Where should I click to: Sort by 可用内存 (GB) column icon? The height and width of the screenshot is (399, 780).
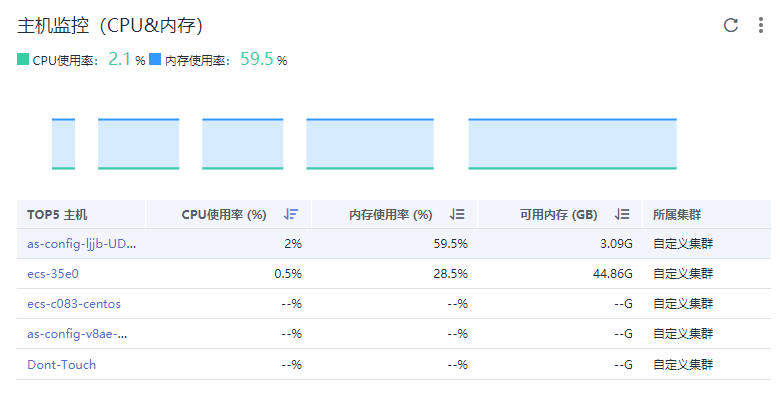coord(622,214)
